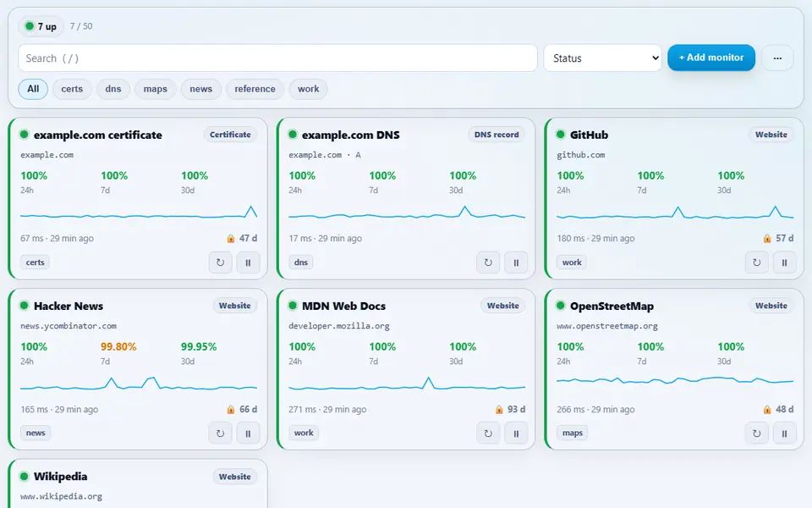This screenshot has height=508, width=812.
Task: Filter monitors by work tag
Action: (x=308, y=89)
